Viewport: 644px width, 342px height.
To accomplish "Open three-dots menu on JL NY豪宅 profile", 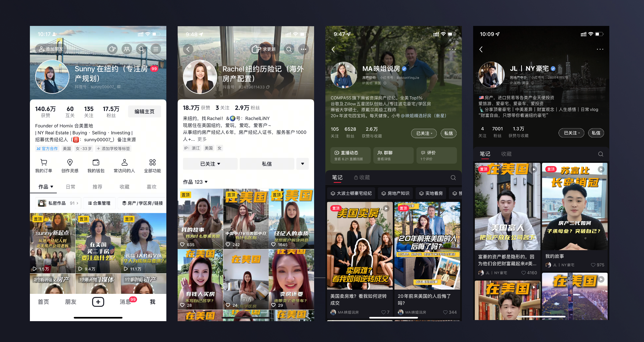I will (600, 49).
